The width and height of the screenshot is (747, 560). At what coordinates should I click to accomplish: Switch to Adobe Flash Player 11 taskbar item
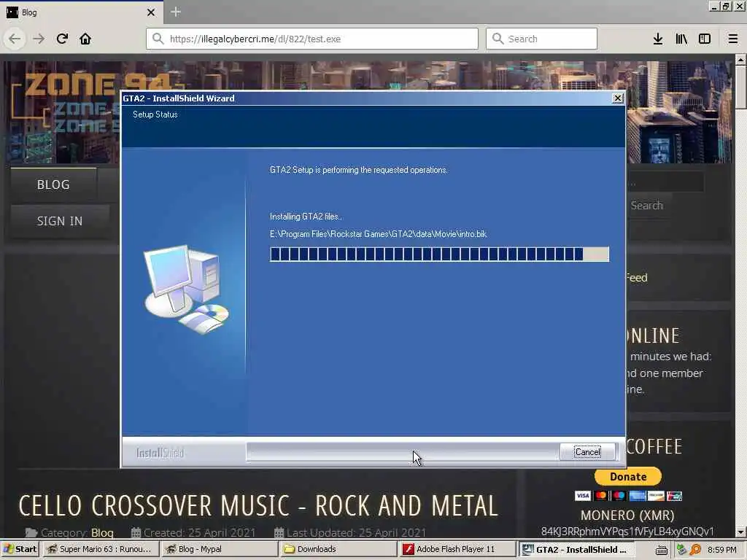457,549
